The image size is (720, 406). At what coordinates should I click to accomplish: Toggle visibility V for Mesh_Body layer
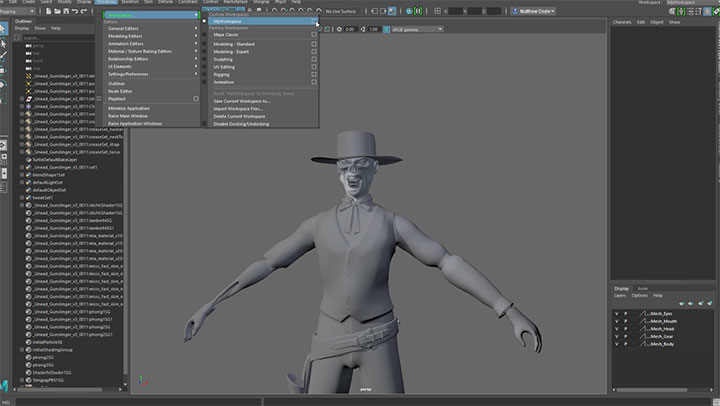point(617,344)
